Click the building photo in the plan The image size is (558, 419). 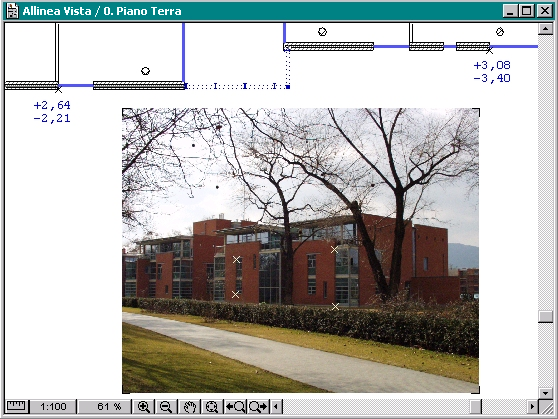click(301, 251)
